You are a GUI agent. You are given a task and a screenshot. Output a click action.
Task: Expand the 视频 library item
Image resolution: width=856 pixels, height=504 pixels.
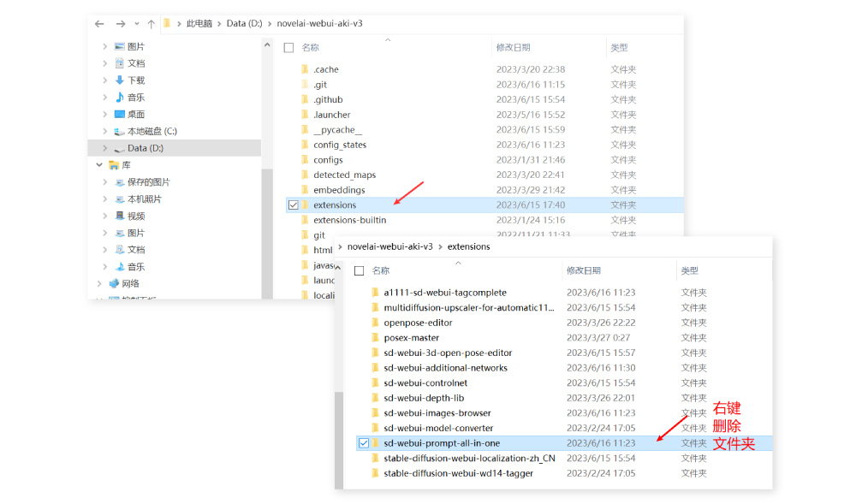click(x=104, y=216)
